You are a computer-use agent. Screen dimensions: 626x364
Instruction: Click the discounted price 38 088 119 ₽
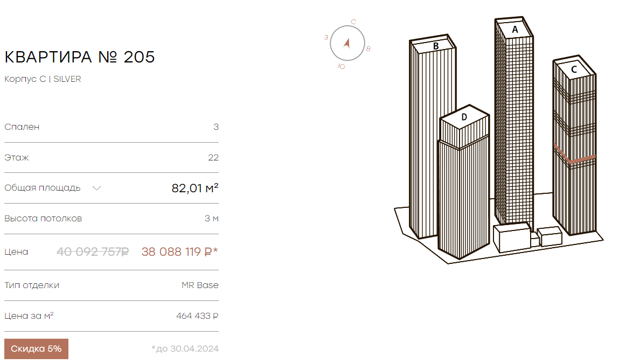[x=179, y=252]
